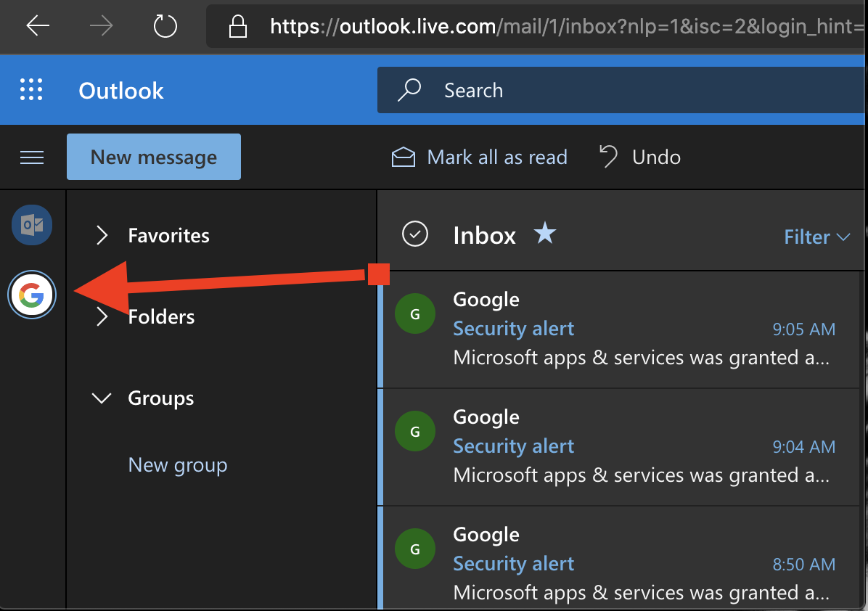Click inside the browser address bar
The height and width of the screenshot is (611, 868).
coord(508,26)
